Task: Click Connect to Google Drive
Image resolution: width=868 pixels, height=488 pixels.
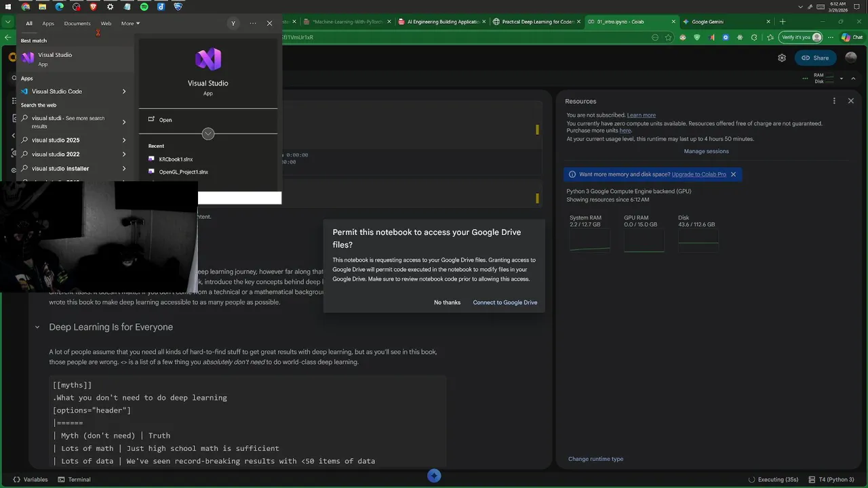Action: click(505, 302)
